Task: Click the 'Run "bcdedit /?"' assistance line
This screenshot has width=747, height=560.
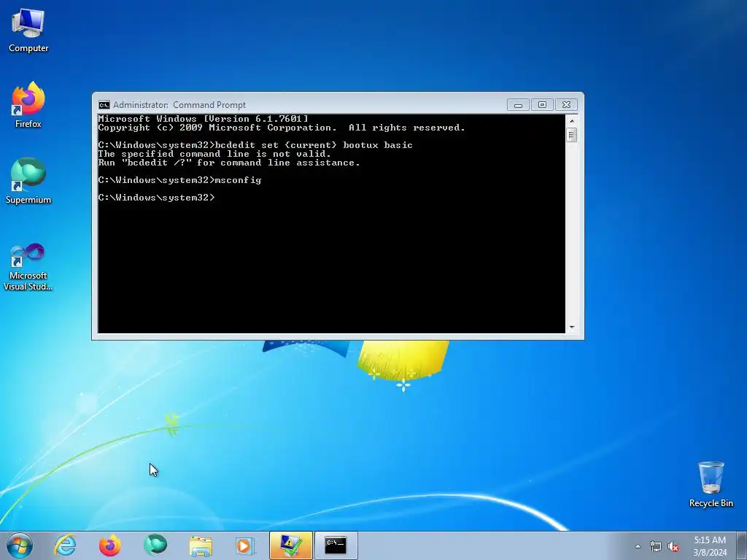Action: point(229,163)
